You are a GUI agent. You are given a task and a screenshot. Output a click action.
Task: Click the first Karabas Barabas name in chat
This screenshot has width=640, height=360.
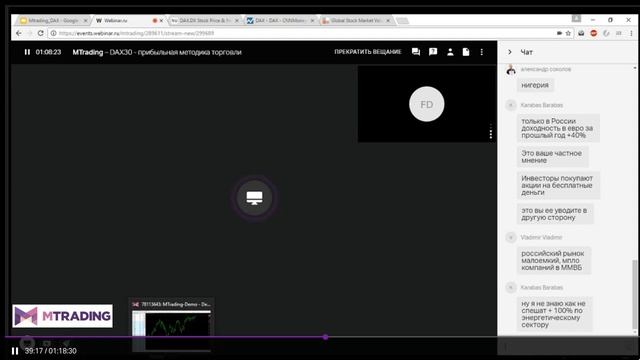click(x=542, y=105)
